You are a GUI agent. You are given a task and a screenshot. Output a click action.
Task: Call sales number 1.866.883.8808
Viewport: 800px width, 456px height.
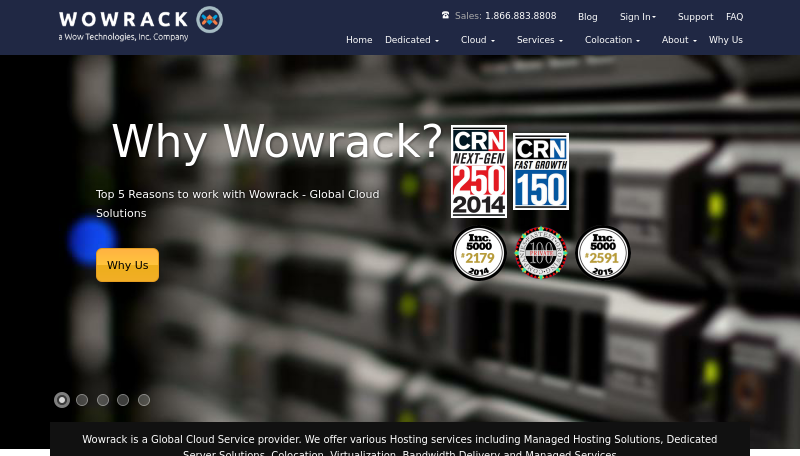point(520,16)
